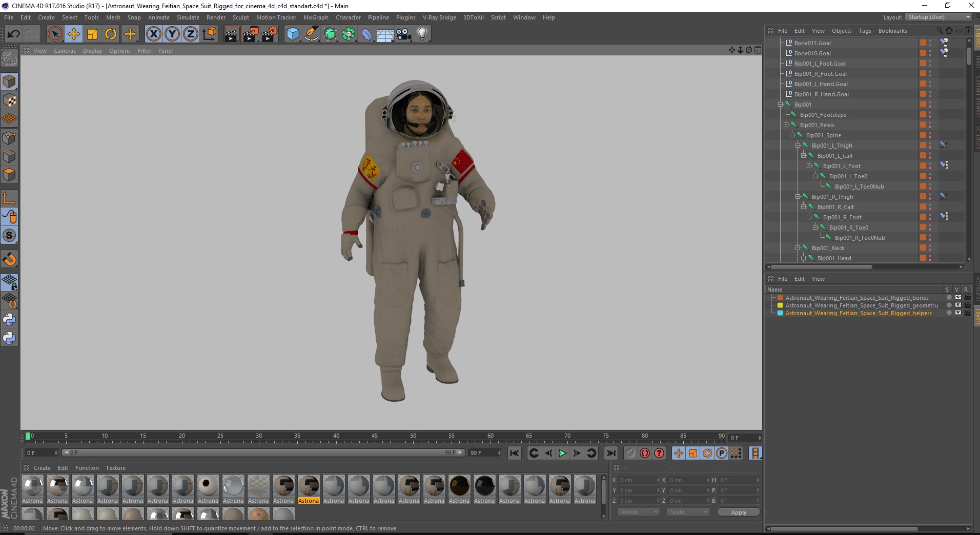Go to start of animation
Image resolution: width=980 pixels, height=535 pixels.
point(515,453)
